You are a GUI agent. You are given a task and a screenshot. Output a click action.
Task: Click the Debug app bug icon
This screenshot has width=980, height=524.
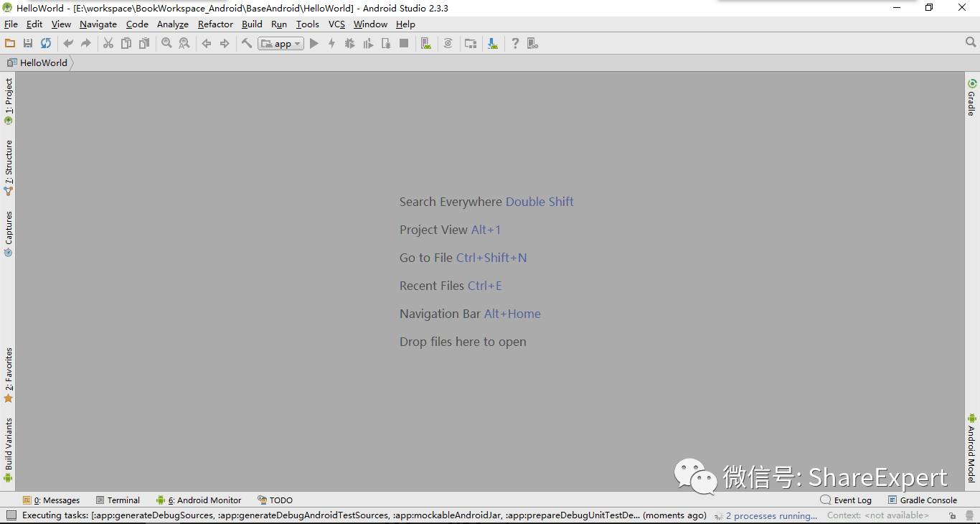coord(349,44)
